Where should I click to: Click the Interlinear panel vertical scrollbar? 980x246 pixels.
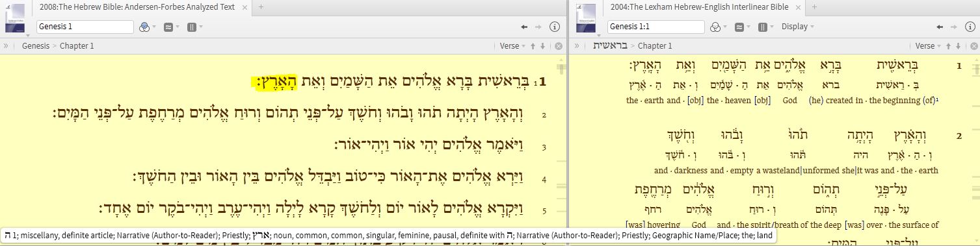(975, 149)
